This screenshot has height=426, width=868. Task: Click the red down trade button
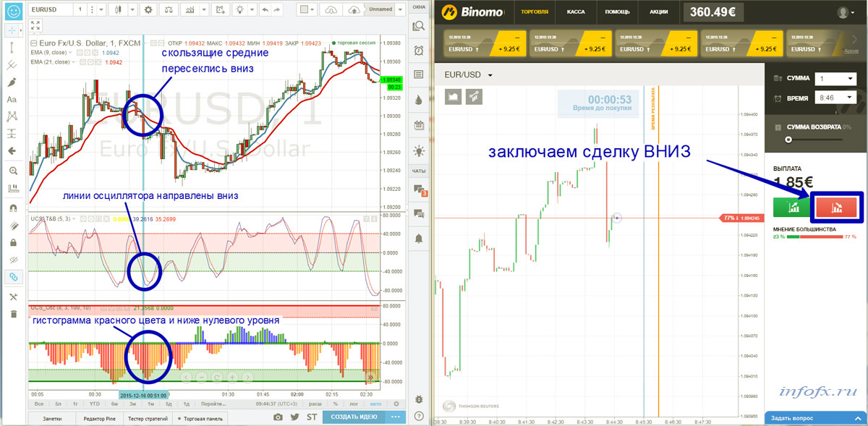point(836,208)
